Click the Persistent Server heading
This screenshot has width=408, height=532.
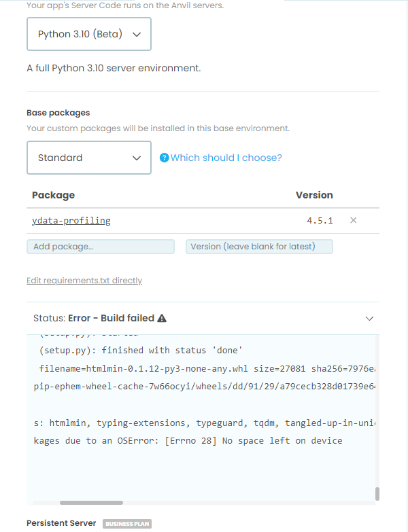[x=61, y=523]
